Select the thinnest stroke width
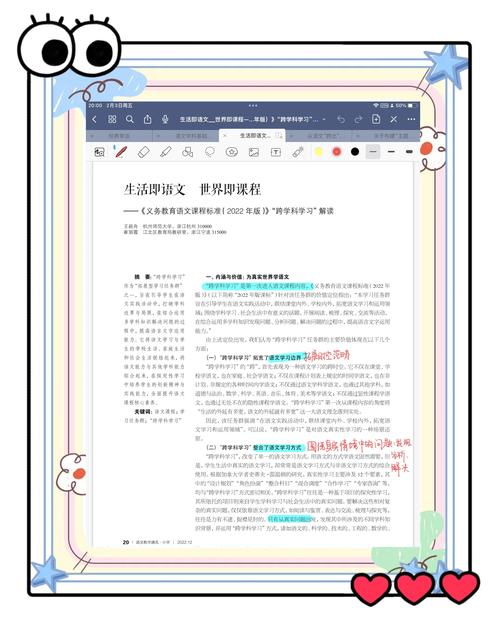The width and height of the screenshot is (500, 635). [373, 152]
